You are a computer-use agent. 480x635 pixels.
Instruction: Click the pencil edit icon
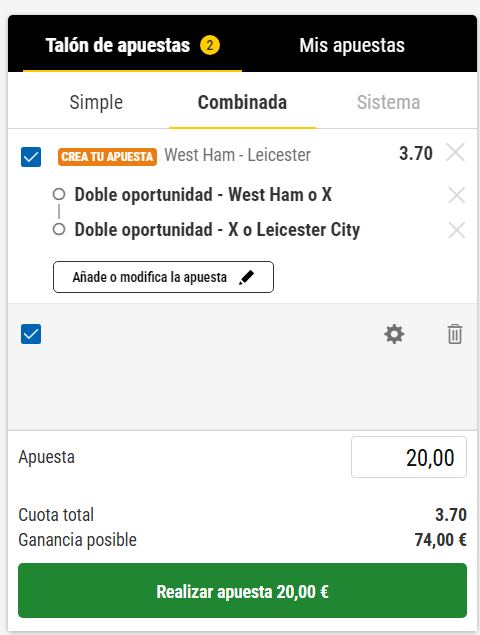(x=246, y=277)
